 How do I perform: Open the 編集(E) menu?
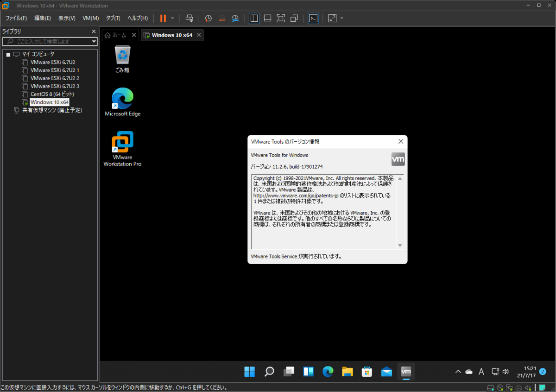click(x=43, y=18)
